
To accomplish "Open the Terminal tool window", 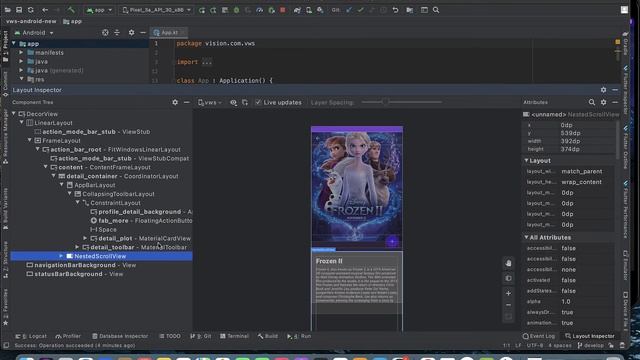I will pos(234,336).
